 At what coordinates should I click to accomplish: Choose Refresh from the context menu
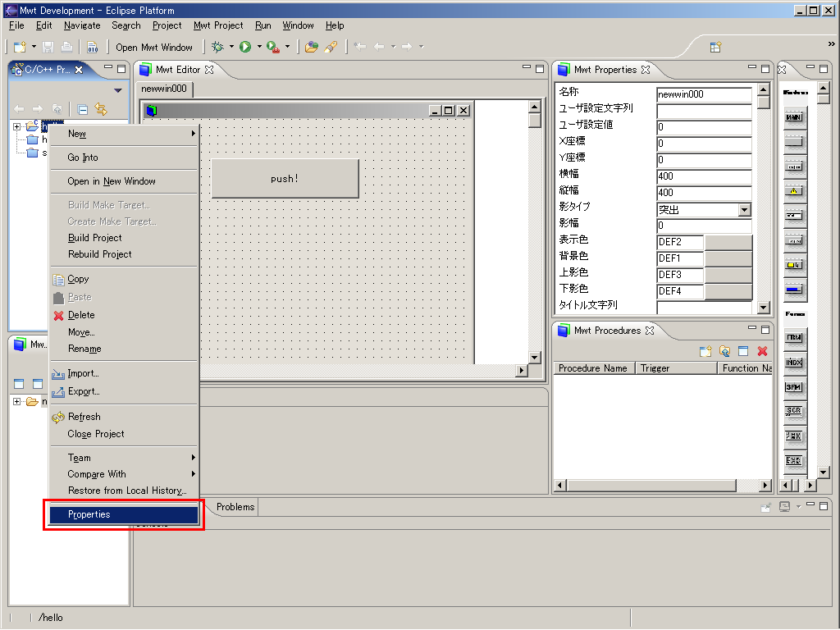point(124,417)
